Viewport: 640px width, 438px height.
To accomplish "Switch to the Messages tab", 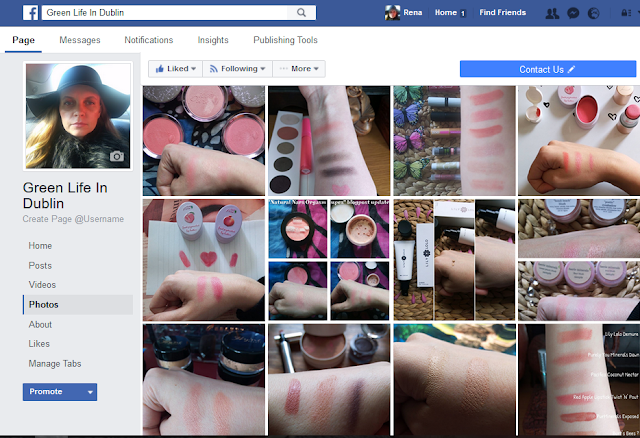I will point(80,40).
